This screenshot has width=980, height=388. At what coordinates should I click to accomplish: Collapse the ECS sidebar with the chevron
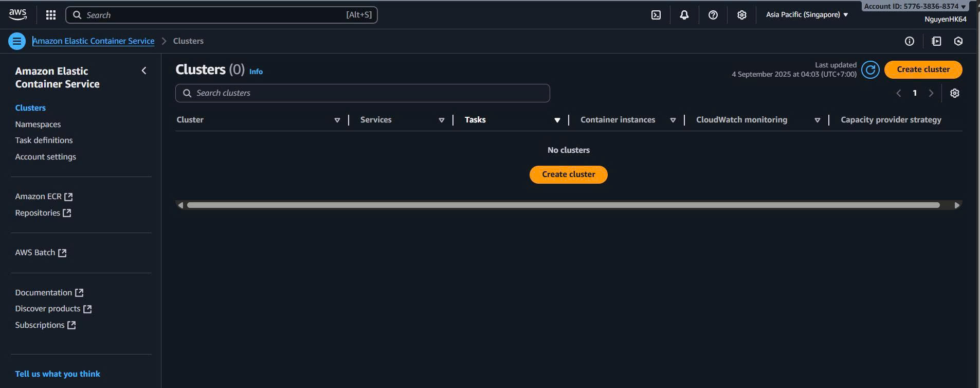pyautogui.click(x=144, y=70)
